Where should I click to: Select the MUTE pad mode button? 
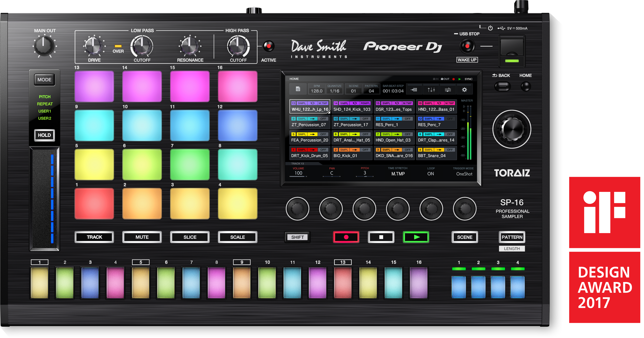142,237
